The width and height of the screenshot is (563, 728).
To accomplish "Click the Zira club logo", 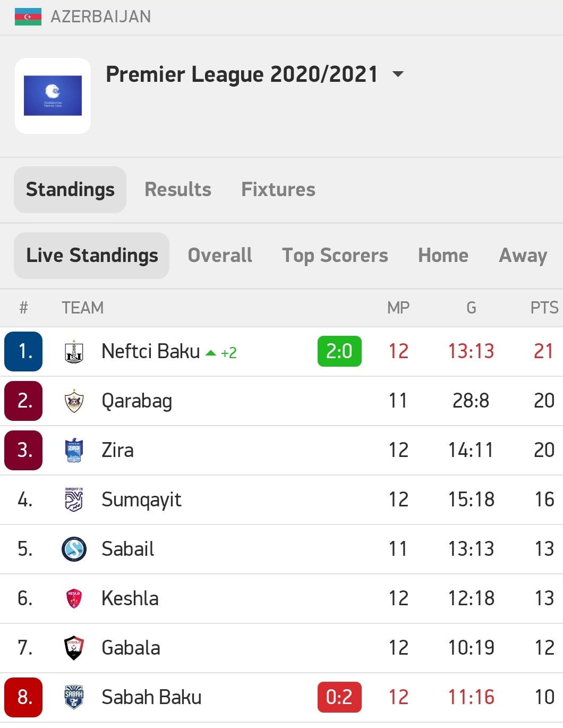I will point(74,450).
